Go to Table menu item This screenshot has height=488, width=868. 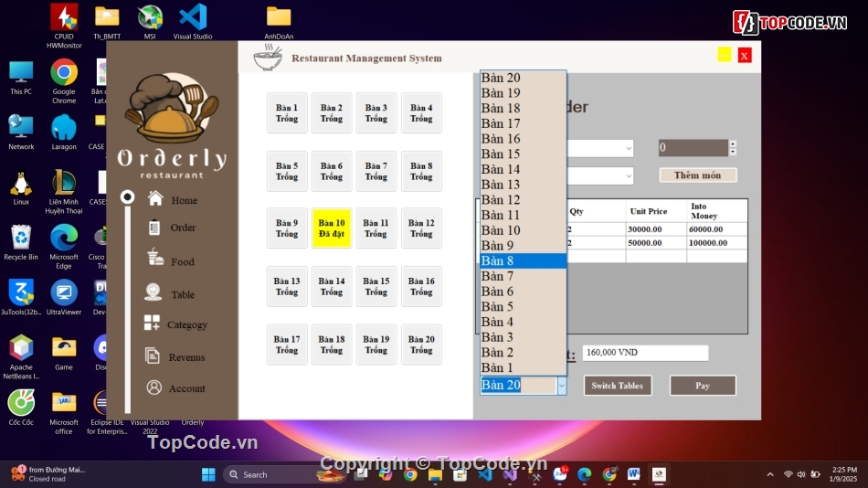coord(183,294)
